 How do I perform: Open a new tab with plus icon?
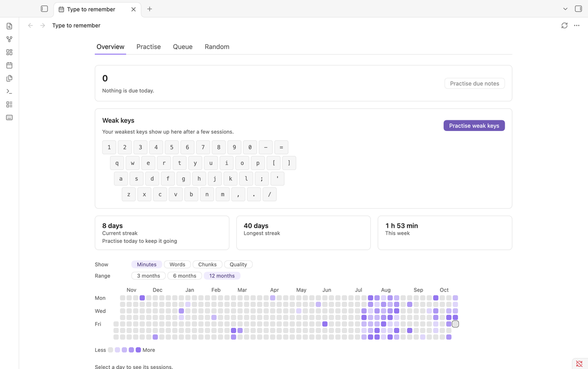click(150, 9)
